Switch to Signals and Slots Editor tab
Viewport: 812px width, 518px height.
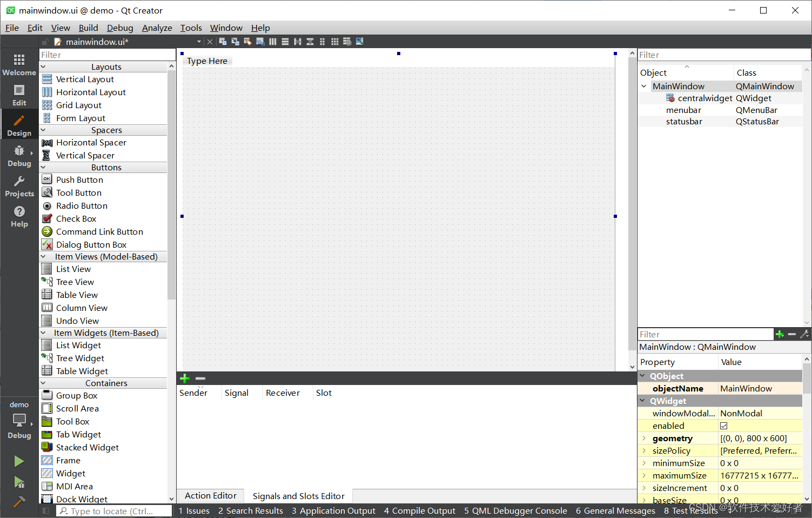(x=298, y=496)
